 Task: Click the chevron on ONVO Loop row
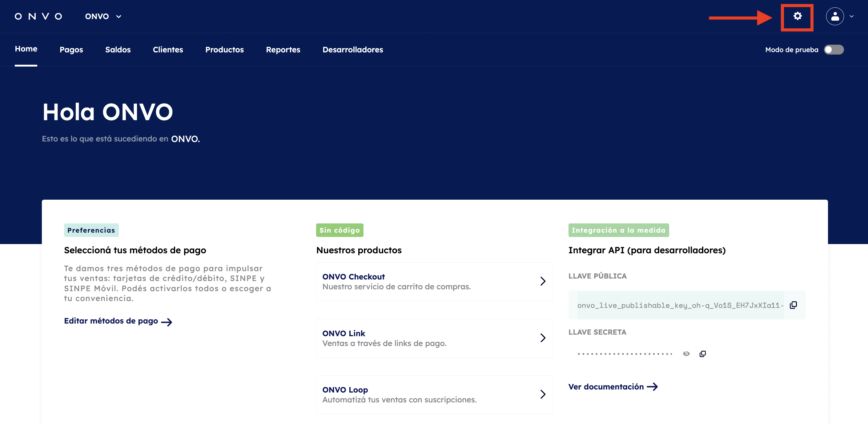pos(542,395)
